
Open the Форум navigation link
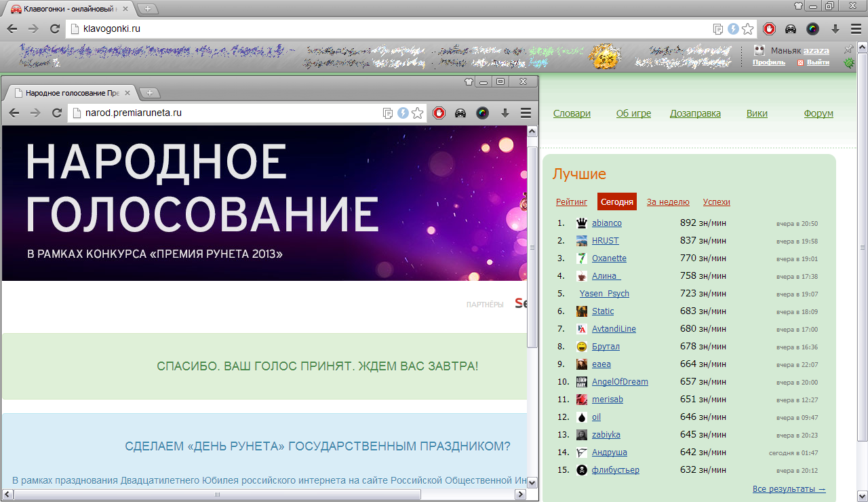coord(818,114)
